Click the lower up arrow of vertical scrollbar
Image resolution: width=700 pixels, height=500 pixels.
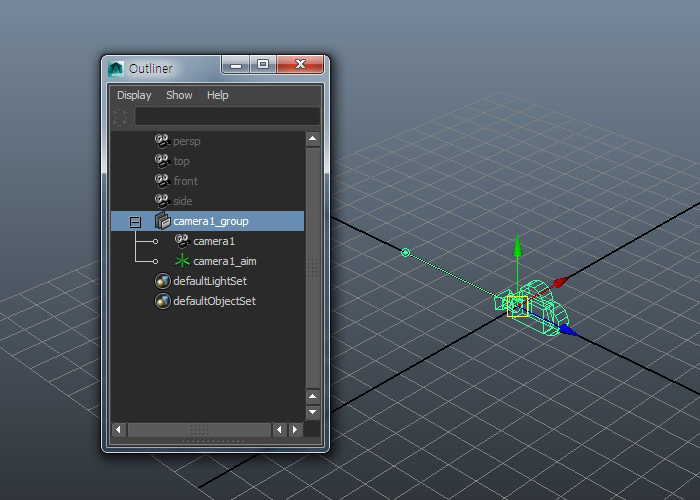tap(312, 396)
